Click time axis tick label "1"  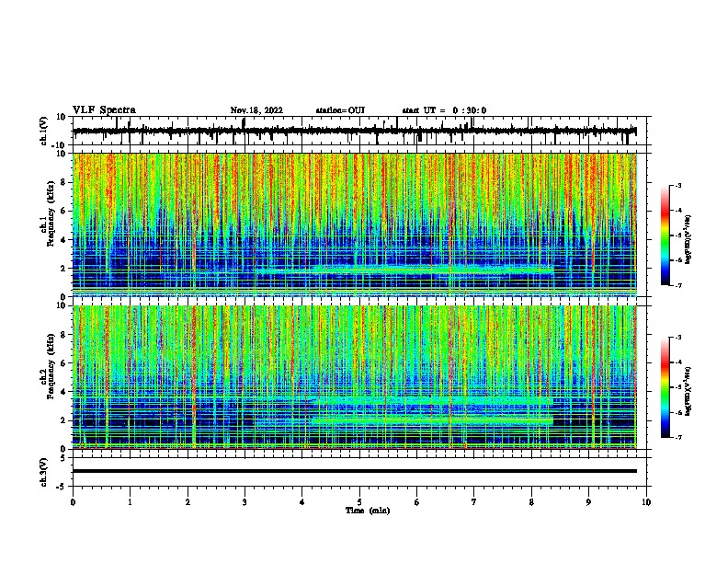click(130, 502)
